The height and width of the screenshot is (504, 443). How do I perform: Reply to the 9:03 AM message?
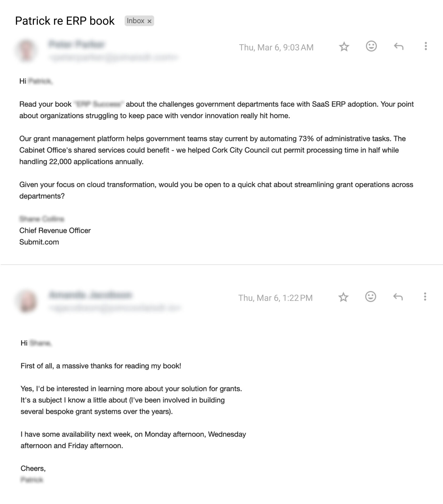[x=398, y=46]
